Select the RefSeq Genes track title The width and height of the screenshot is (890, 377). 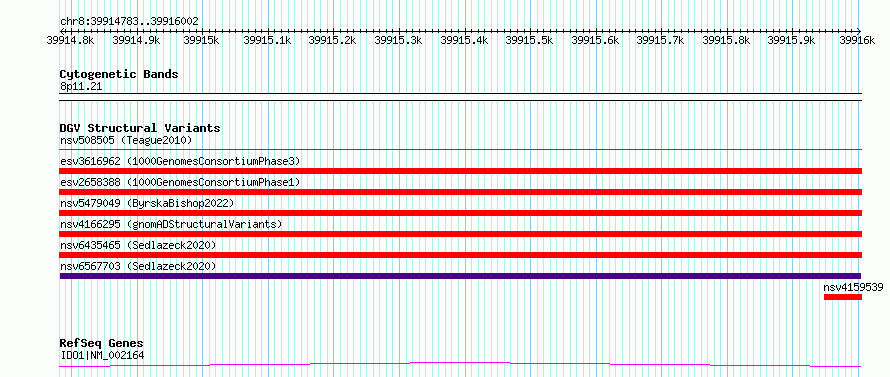102,344
